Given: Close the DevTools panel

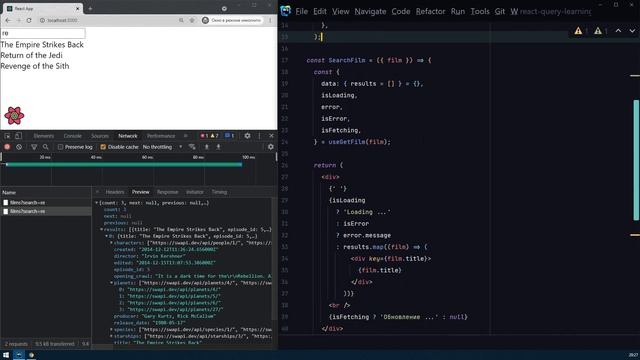Looking at the screenshot, I should click(x=271, y=136).
